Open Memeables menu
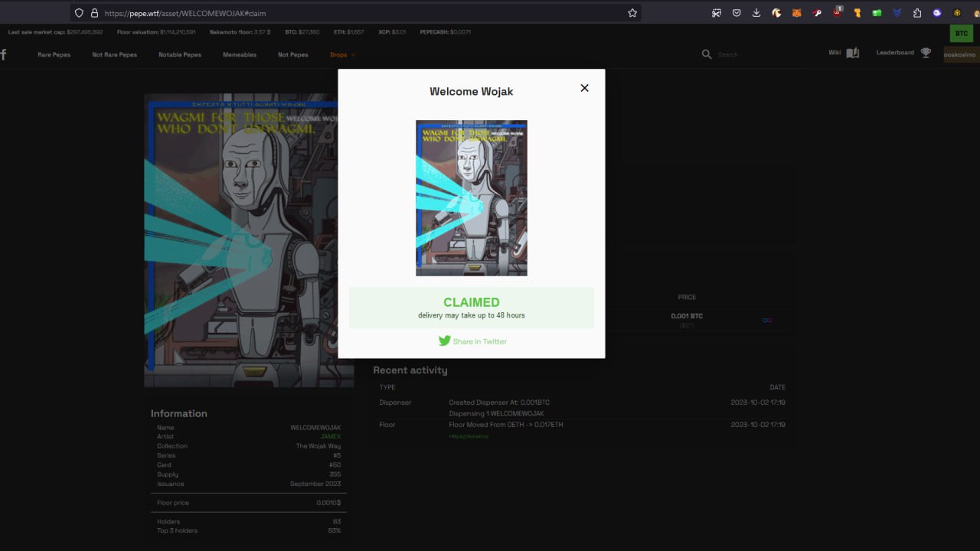Viewport: 980px width, 551px height. coord(240,54)
